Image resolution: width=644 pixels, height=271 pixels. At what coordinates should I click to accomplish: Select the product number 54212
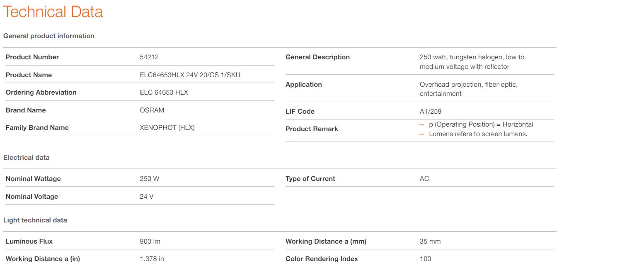pyautogui.click(x=149, y=57)
